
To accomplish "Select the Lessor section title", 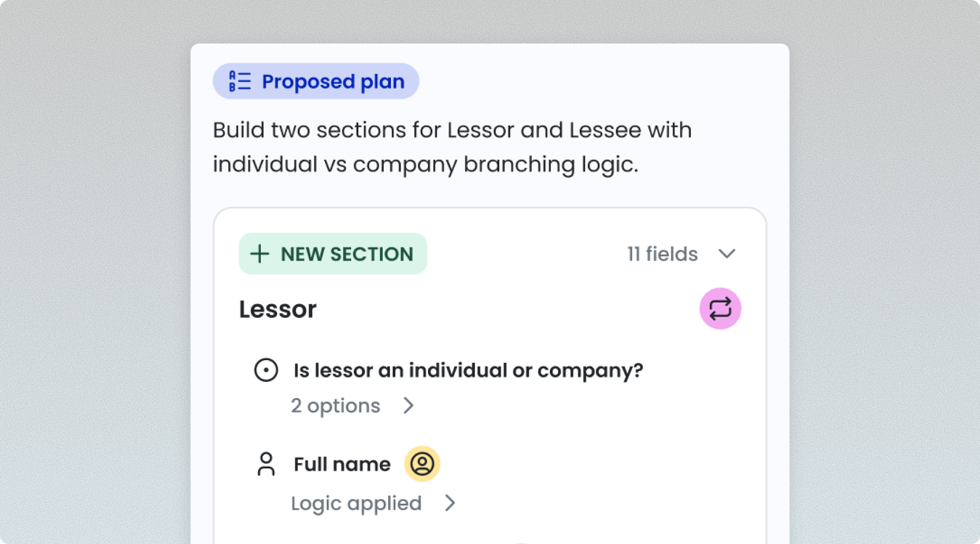I will (x=278, y=309).
